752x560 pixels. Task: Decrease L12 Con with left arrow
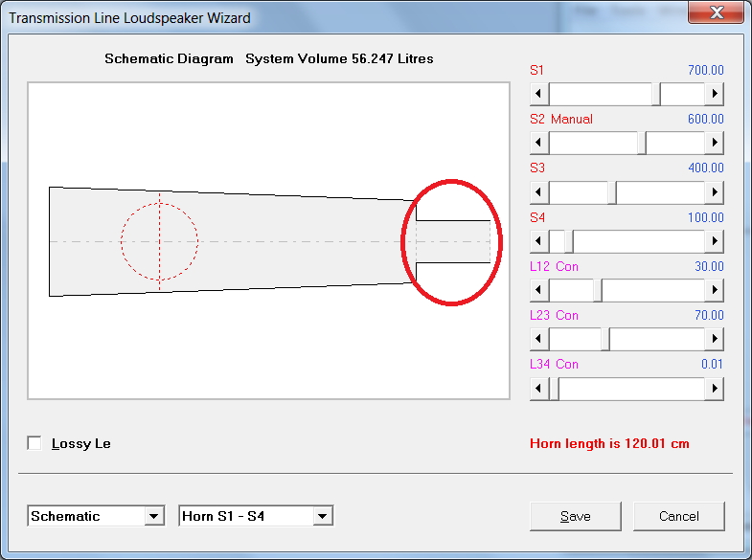click(x=539, y=290)
